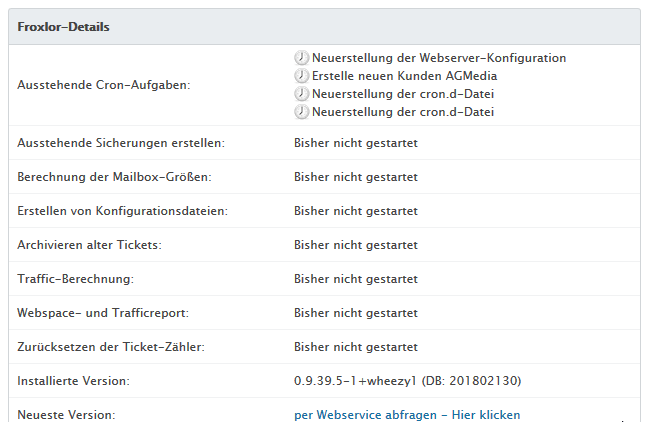Click status value of Konfigurationsdateien row
Image resolution: width=667 pixels, height=422 pixels.
point(356,211)
